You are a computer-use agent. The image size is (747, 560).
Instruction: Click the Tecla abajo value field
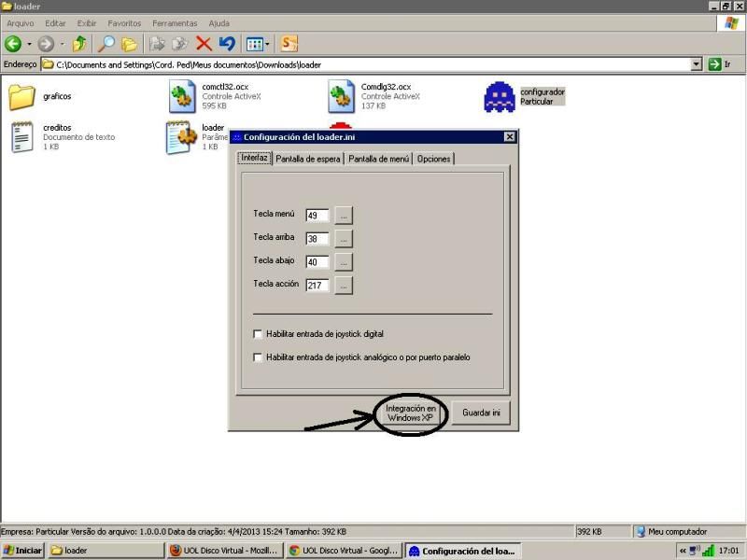click(317, 262)
